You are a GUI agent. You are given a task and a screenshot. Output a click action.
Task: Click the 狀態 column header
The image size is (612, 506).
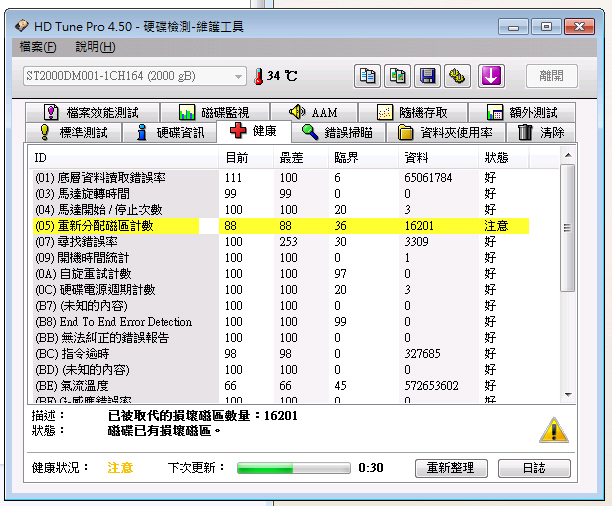[x=503, y=158]
